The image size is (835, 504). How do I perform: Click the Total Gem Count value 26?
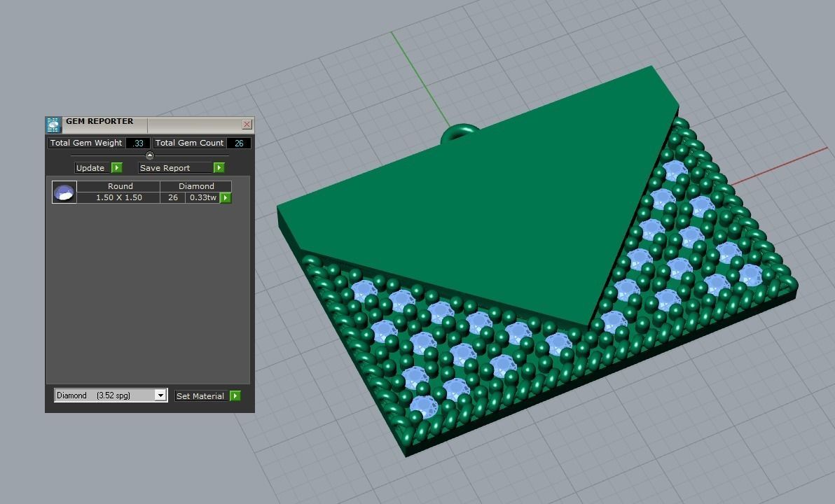[239, 143]
